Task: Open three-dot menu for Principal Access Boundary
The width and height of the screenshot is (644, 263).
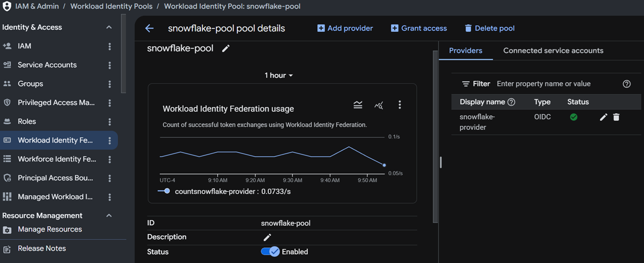Action: pyautogui.click(x=109, y=178)
